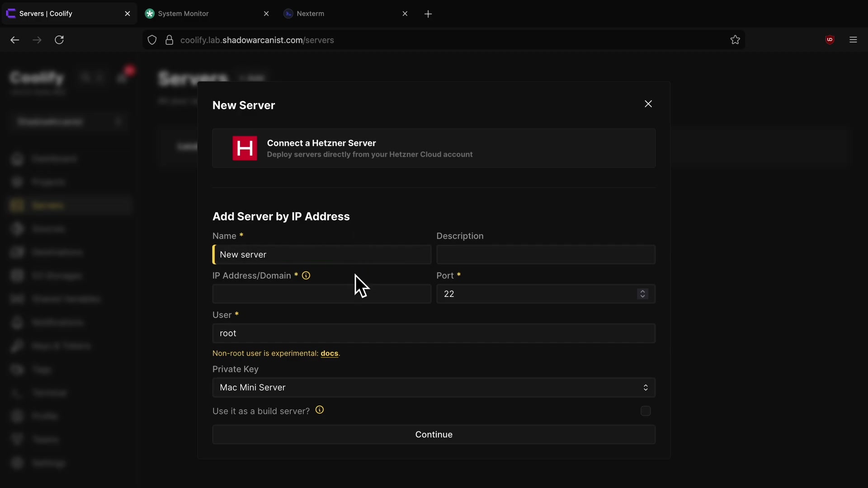Screen dimensions: 868x488
Task: Click the Continue button
Action: click(x=434, y=435)
